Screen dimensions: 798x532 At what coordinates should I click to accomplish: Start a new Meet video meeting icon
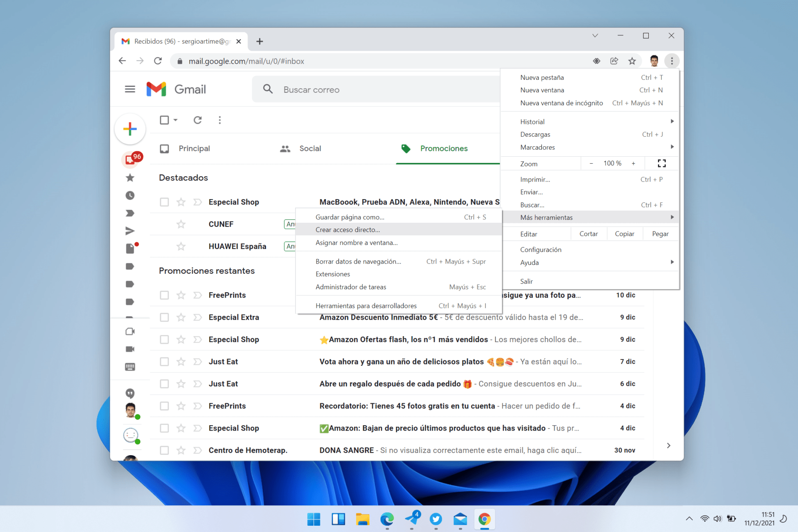[130, 331]
